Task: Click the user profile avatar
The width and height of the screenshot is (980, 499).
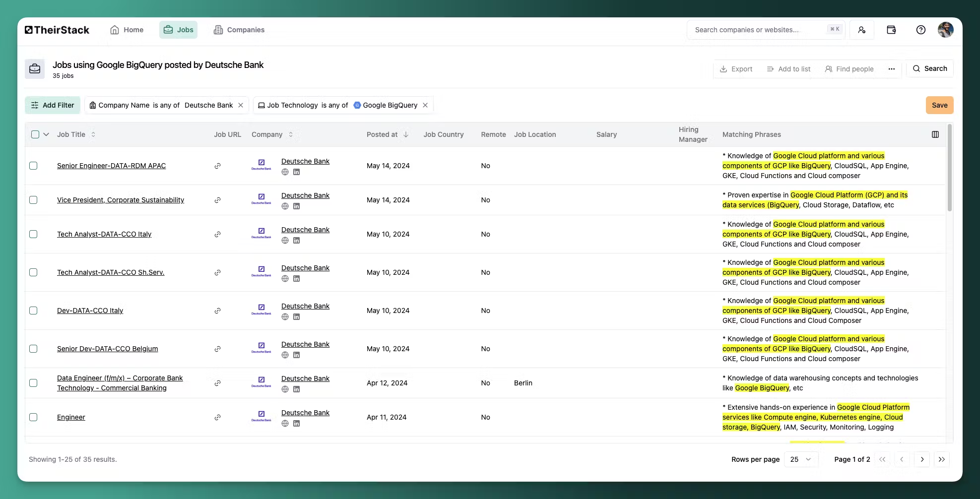Action: [946, 29]
